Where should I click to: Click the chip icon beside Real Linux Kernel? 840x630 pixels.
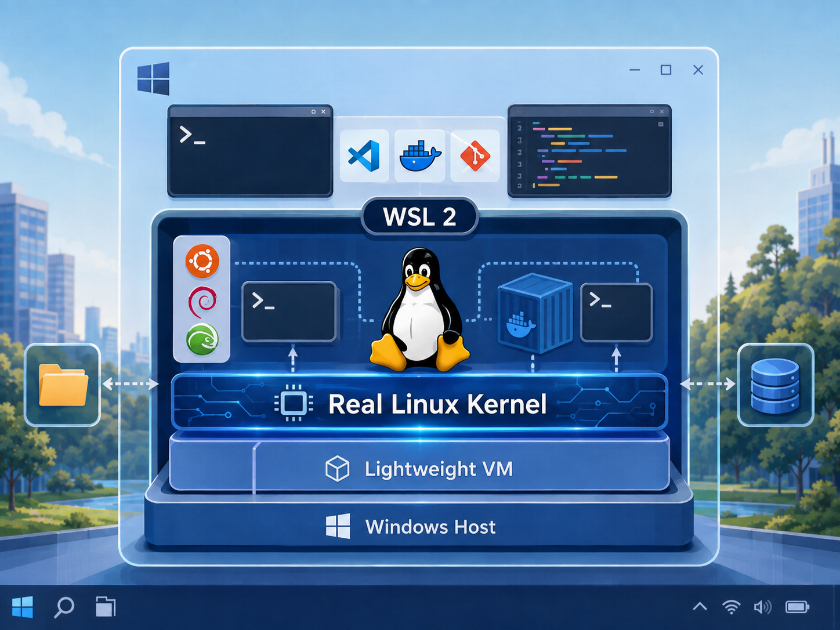click(294, 403)
